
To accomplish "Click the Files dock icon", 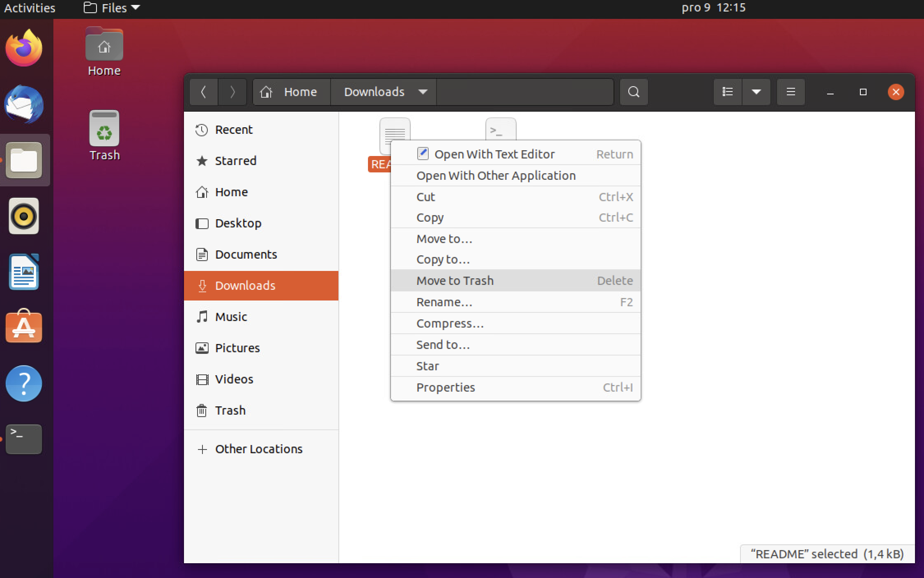I will [x=24, y=160].
